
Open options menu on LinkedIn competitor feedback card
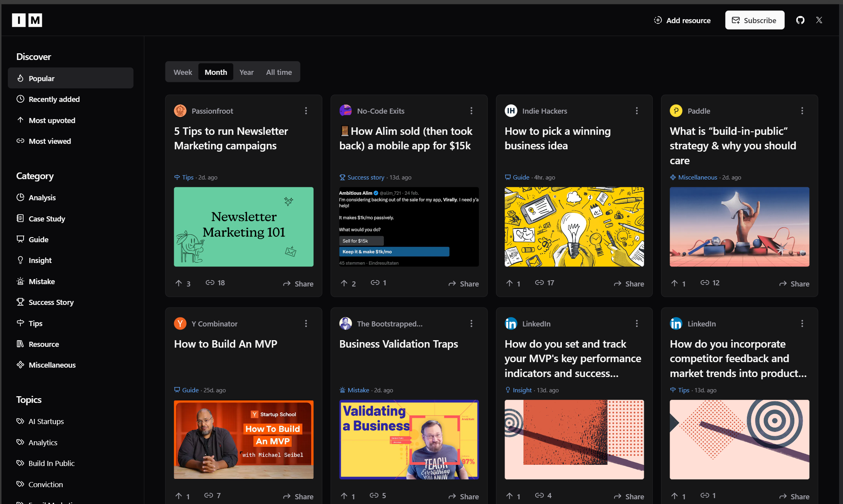(802, 323)
